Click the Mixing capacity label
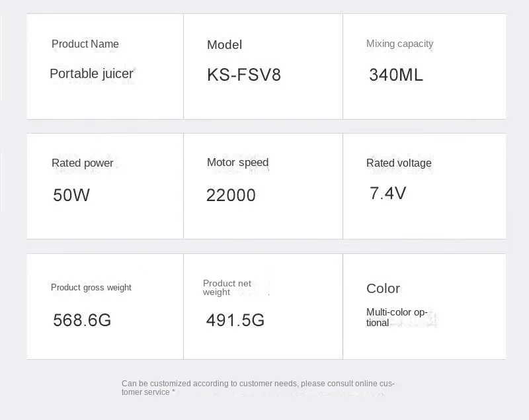This screenshot has height=420, width=529. [x=399, y=44]
